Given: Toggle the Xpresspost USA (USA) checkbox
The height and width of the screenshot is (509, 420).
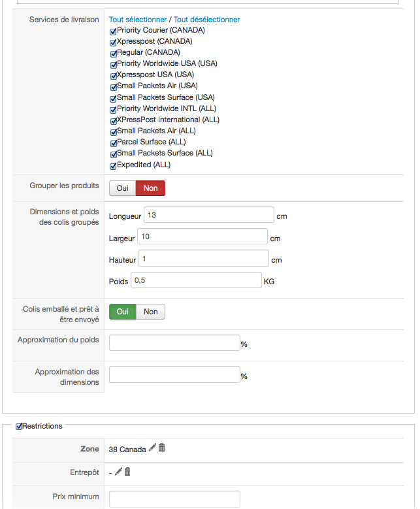Looking at the screenshot, I should (x=113, y=76).
